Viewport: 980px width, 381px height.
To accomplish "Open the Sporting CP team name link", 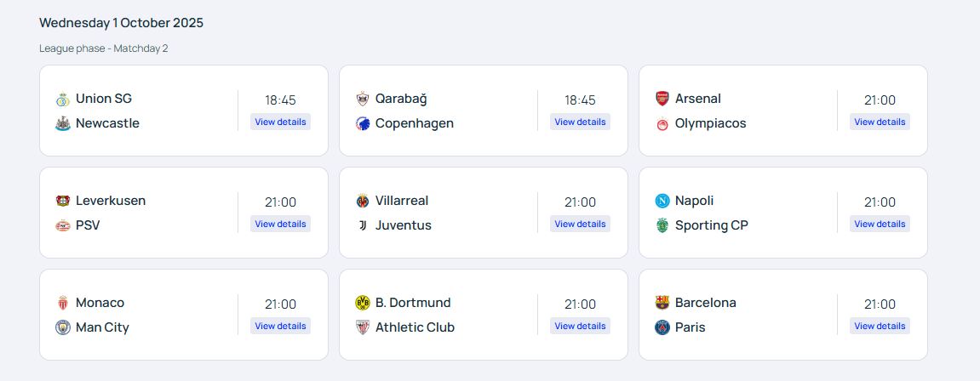I will pos(711,225).
